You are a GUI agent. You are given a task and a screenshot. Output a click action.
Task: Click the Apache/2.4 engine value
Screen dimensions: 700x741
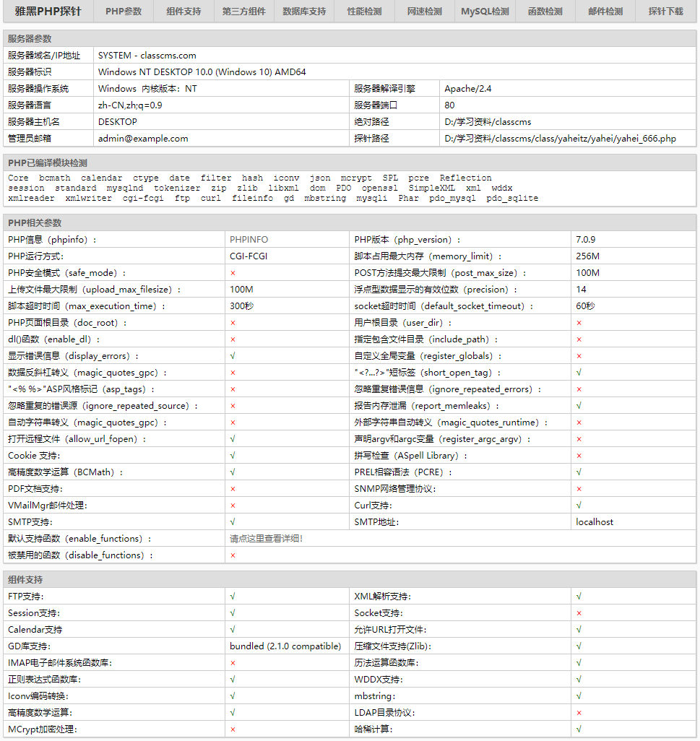(468, 88)
